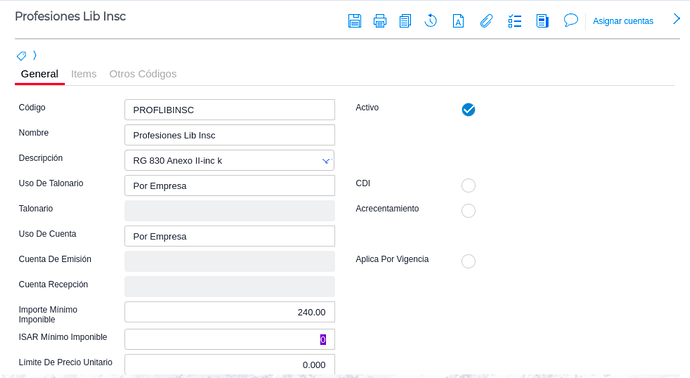Click the ISAR Mínimo Imponible field
This screenshot has width=690, height=378.
pos(229,339)
